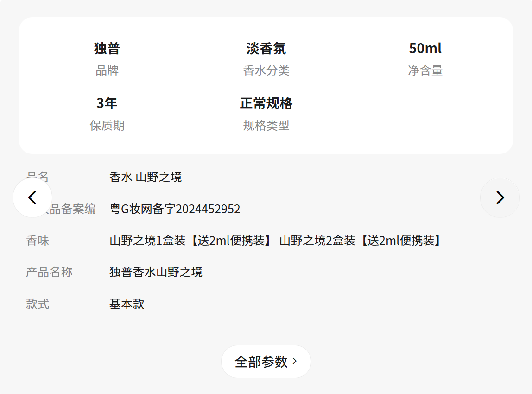Click the 保质期 label
Screen dimensions: 532x394
(107, 126)
